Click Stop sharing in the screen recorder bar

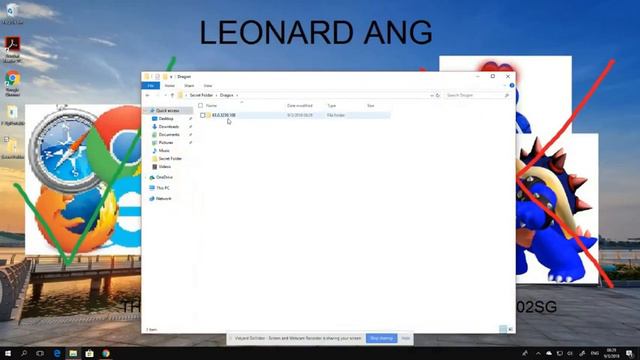[381, 338]
